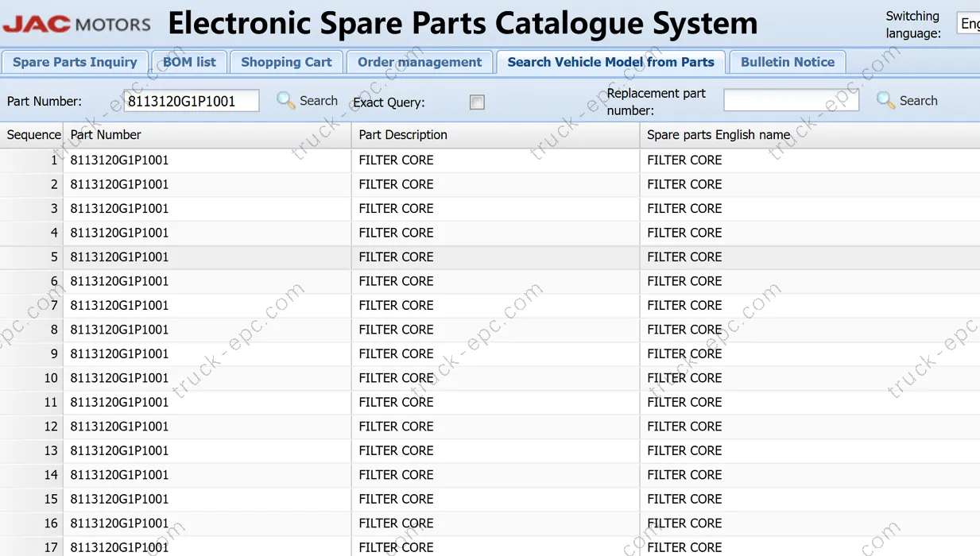Click English name FILTER CORE in row 9

coord(684,354)
